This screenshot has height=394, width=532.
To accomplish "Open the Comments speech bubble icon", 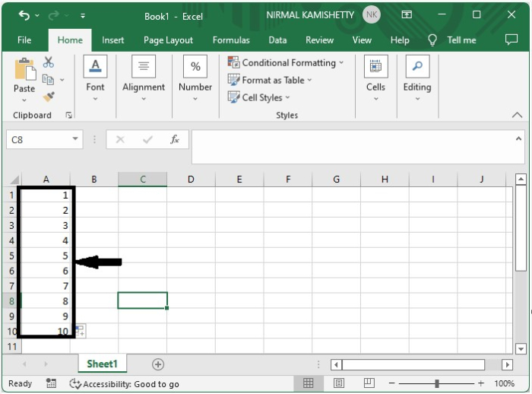I will coord(511,40).
